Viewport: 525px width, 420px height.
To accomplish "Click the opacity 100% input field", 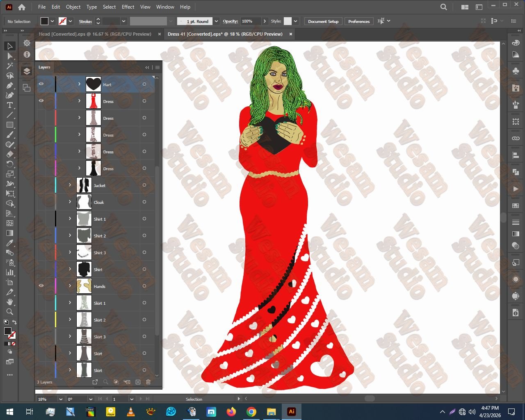I will pos(251,21).
